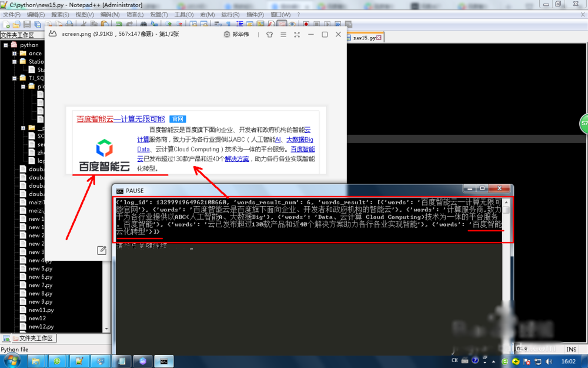Open 编辑(E) menu
Image resolution: width=588 pixels, height=368 pixels.
36,14
